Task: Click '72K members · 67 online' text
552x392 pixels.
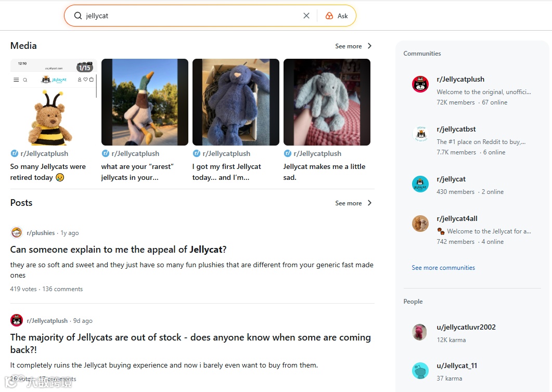Action: click(472, 102)
